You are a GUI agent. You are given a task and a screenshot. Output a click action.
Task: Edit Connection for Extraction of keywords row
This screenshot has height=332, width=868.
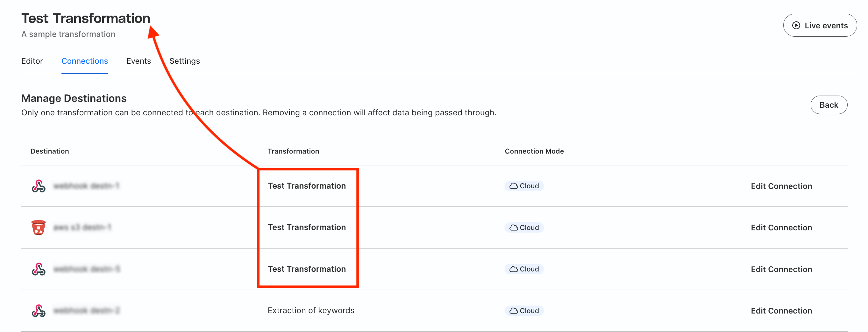click(x=781, y=311)
